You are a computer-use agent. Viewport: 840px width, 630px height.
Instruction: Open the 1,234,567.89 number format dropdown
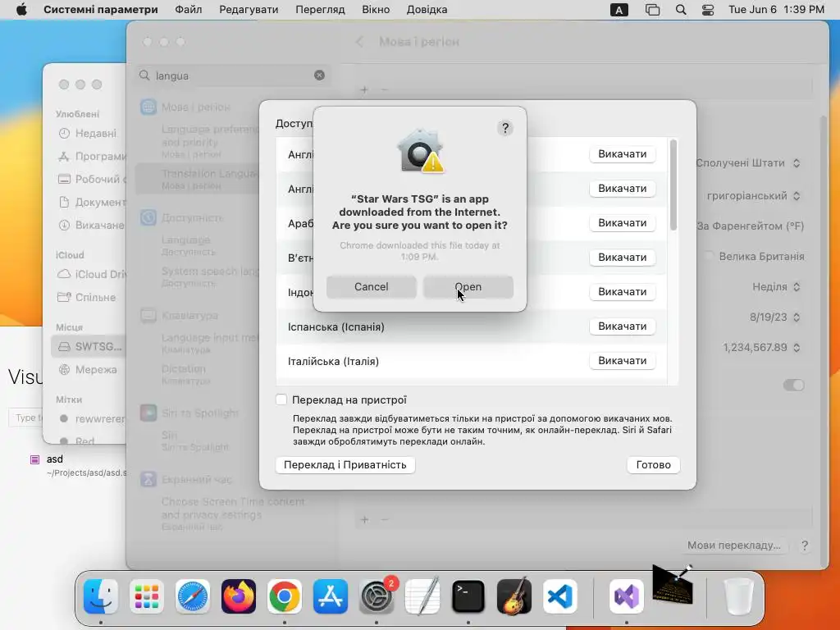click(x=761, y=348)
